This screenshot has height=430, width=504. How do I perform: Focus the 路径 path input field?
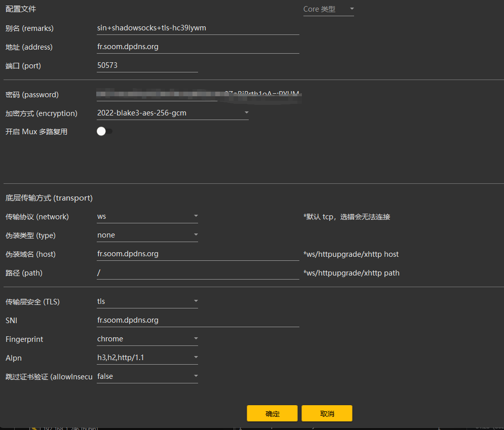[x=198, y=272]
